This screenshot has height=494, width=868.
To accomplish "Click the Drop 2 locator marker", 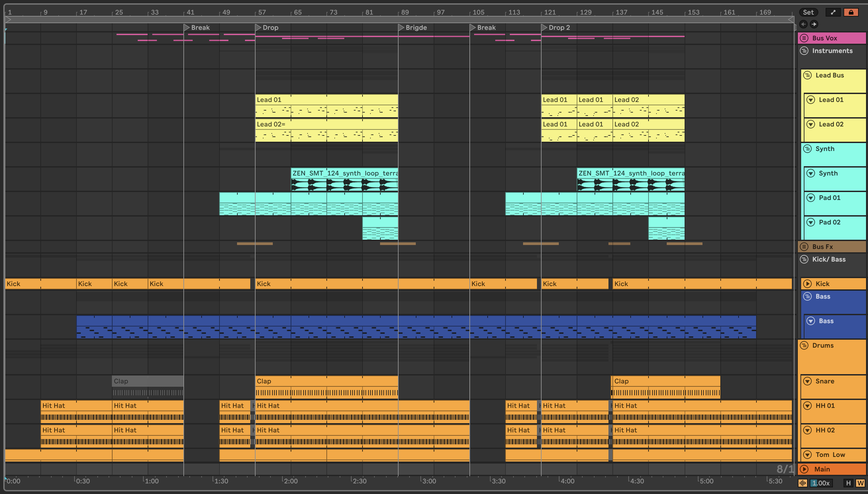I will coord(544,27).
